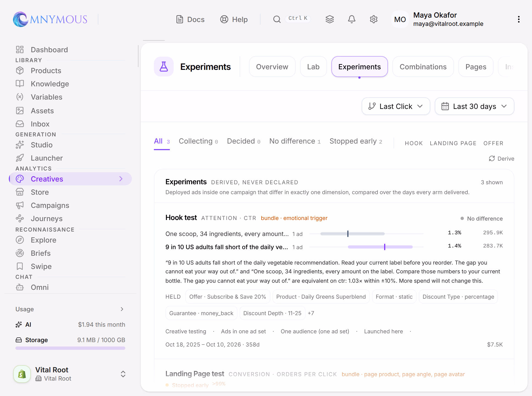The width and height of the screenshot is (532, 396).
Task: Expand the +7 held dimensions
Action: pyautogui.click(x=311, y=313)
